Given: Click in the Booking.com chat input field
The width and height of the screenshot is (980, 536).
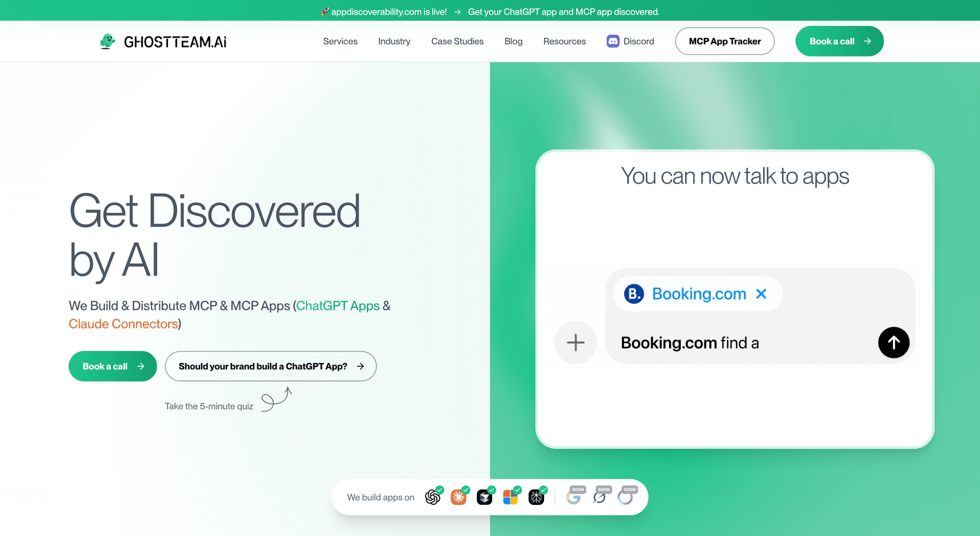Looking at the screenshot, I should coord(745,343).
